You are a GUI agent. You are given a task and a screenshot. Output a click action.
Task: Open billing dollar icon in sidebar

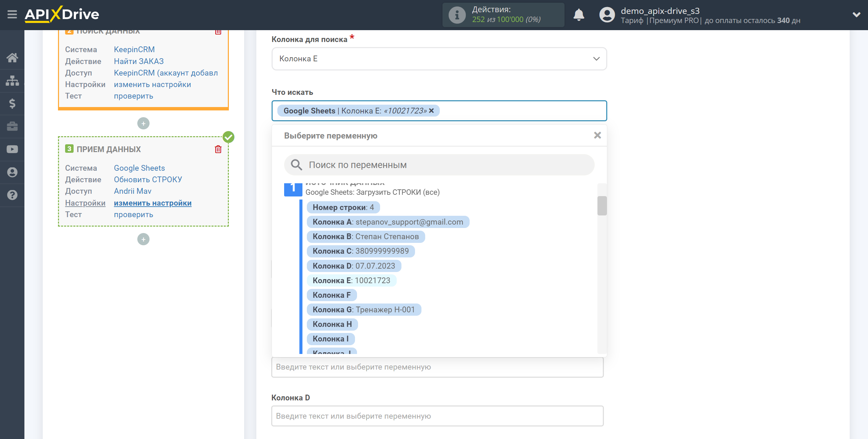12,103
